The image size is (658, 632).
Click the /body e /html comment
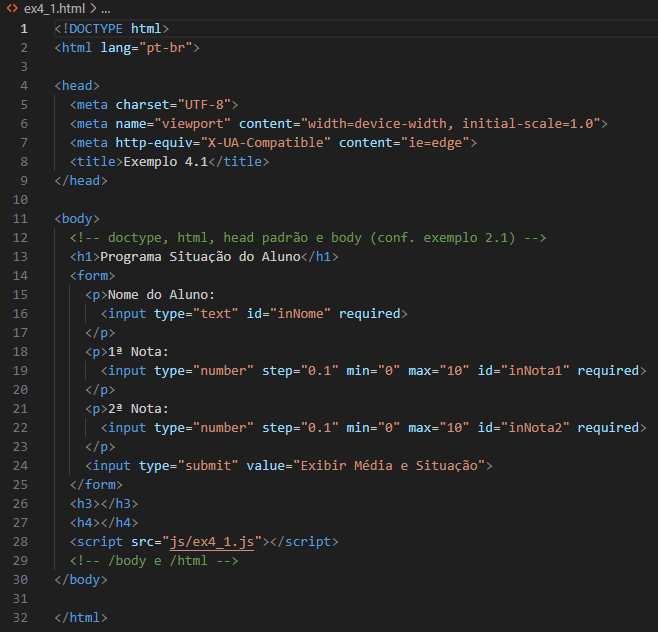tap(154, 561)
